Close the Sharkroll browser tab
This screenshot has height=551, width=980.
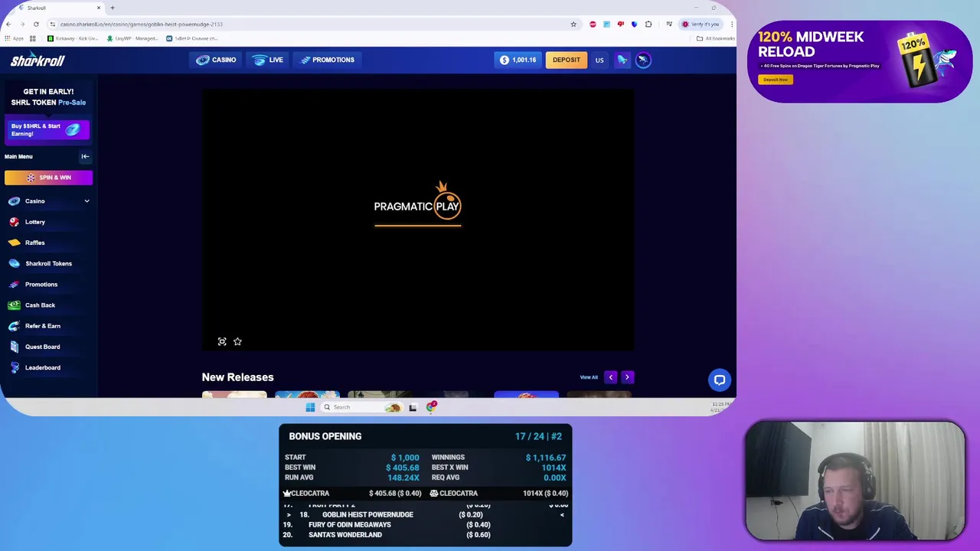(99, 8)
